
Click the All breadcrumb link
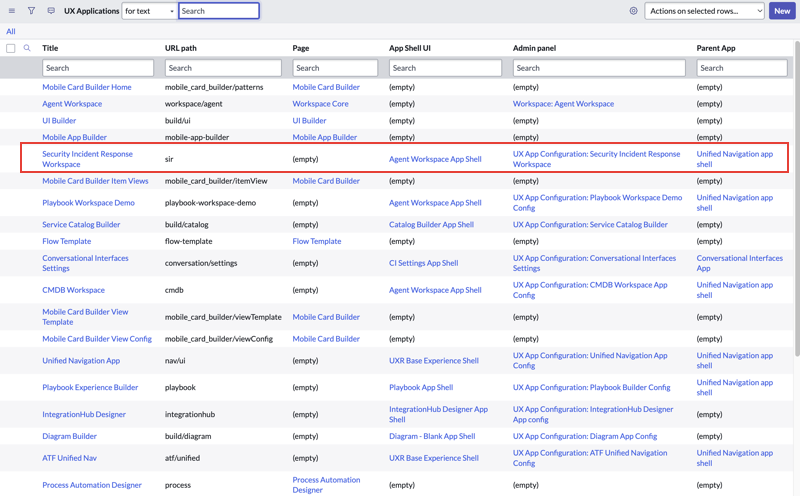pyautogui.click(x=11, y=31)
